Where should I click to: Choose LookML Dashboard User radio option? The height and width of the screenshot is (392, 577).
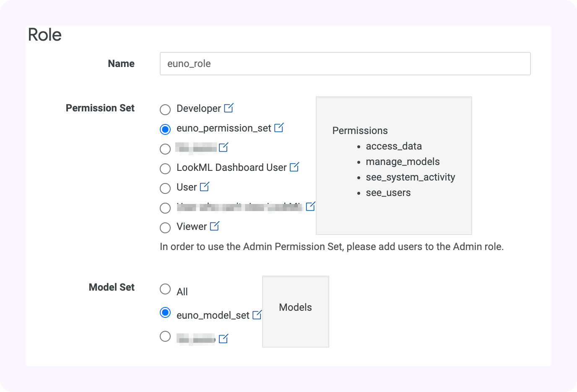point(165,169)
